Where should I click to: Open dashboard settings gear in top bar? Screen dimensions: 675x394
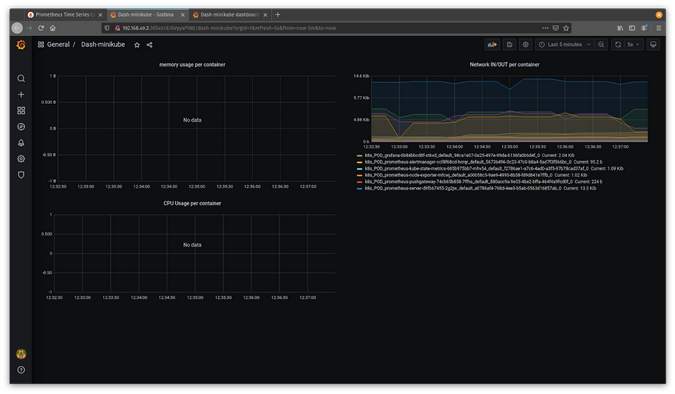pyautogui.click(x=525, y=44)
